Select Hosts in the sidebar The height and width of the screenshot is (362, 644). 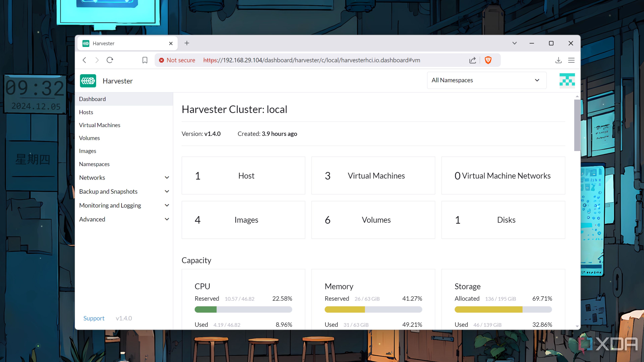point(86,112)
